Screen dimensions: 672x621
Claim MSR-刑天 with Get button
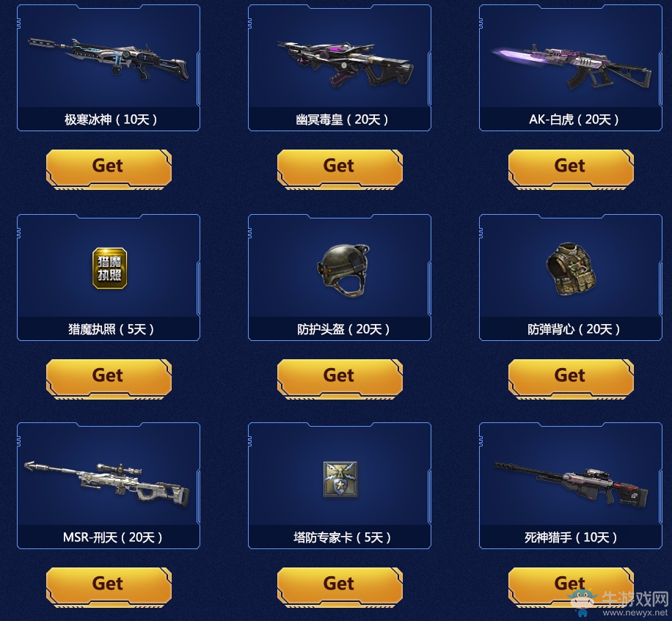(109, 587)
